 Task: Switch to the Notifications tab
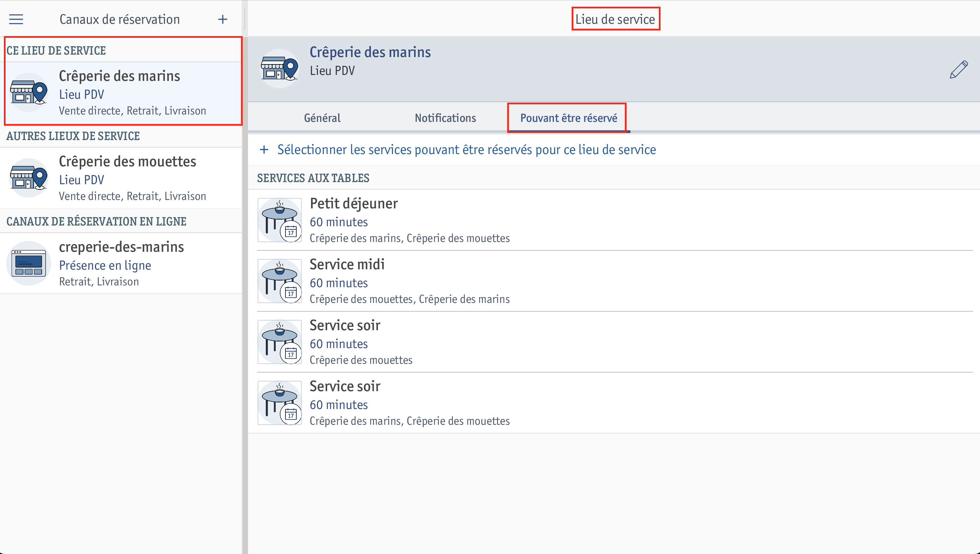pos(445,118)
